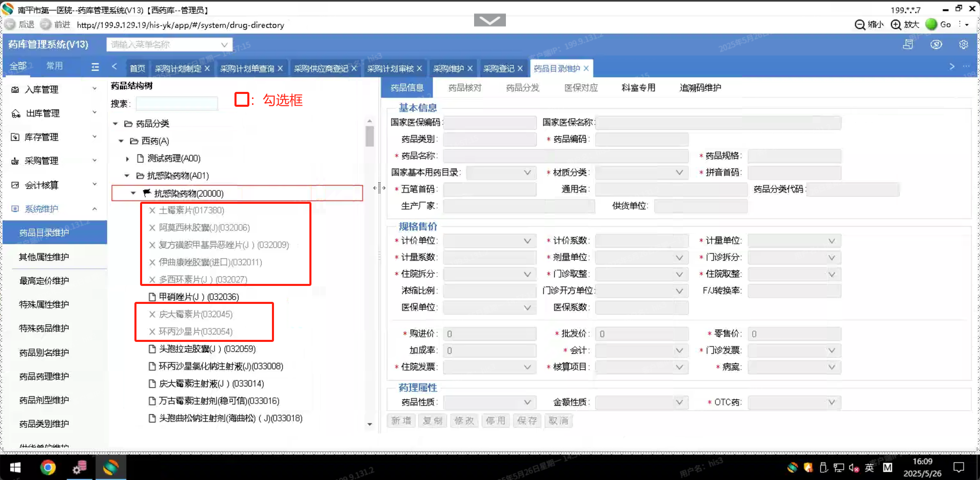Collapse the 抗感染药物(A01) tree node
This screenshot has height=480, width=980.
click(x=127, y=176)
